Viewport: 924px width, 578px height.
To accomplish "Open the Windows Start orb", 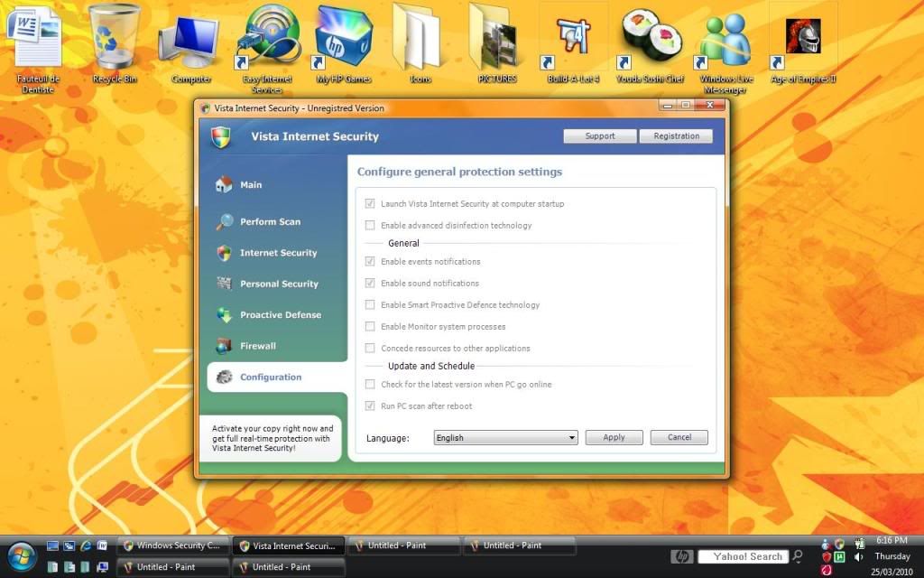I will coord(22,556).
